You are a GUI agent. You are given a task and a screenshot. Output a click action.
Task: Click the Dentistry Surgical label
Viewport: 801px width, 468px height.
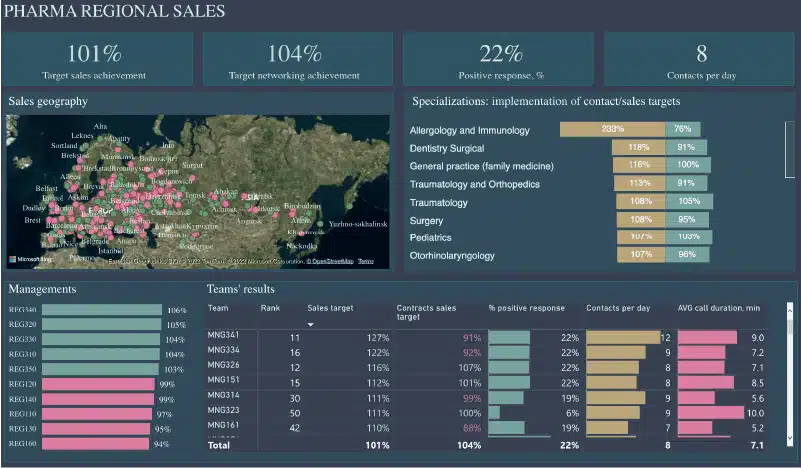click(x=447, y=148)
